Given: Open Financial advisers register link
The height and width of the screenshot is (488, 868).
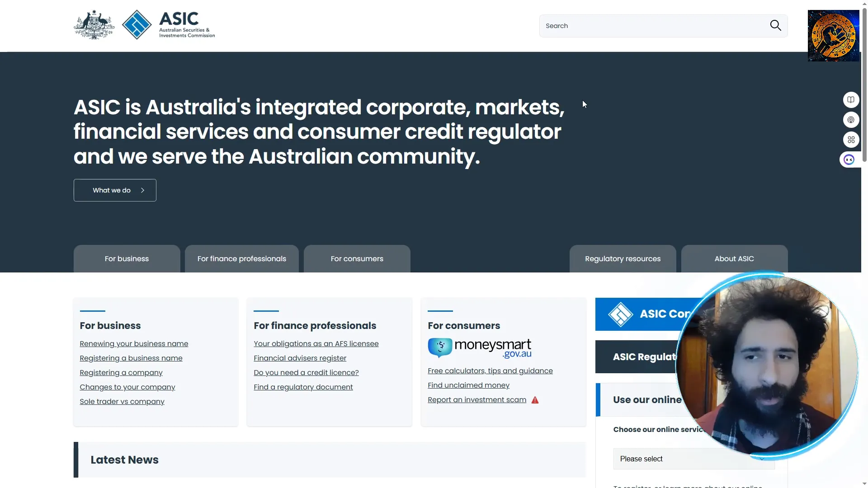Looking at the screenshot, I should (300, 358).
